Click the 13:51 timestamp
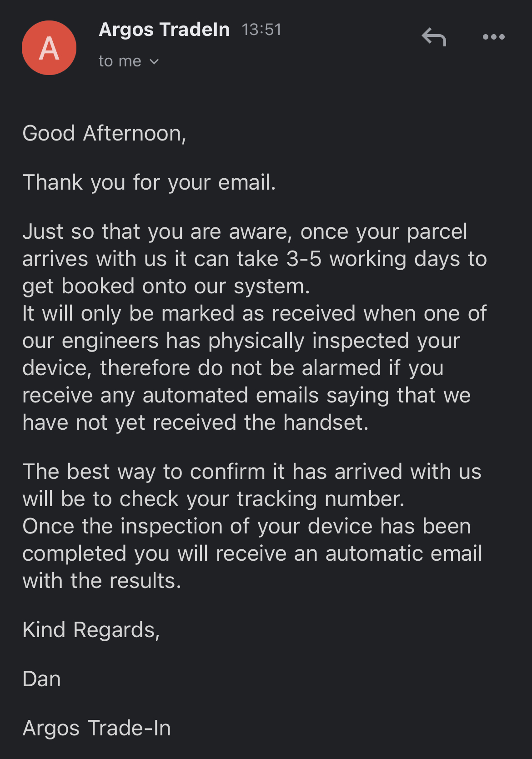 point(261,30)
